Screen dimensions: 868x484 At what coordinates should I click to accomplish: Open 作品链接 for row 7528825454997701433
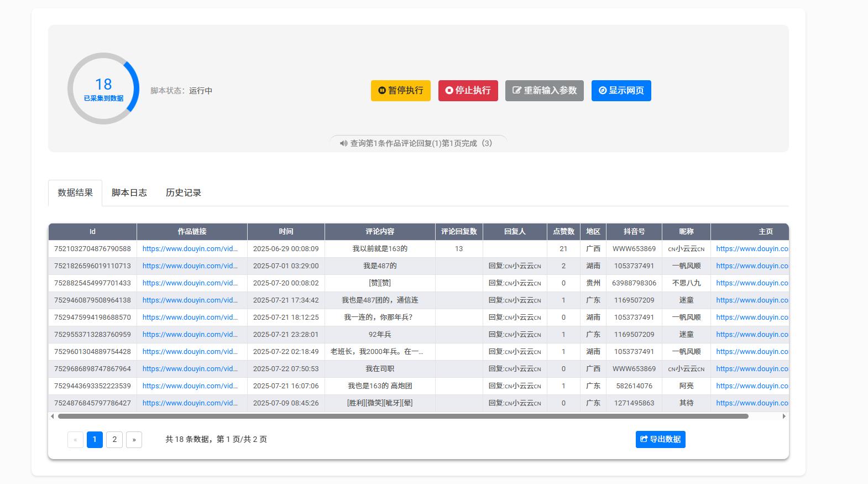click(x=190, y=283)
